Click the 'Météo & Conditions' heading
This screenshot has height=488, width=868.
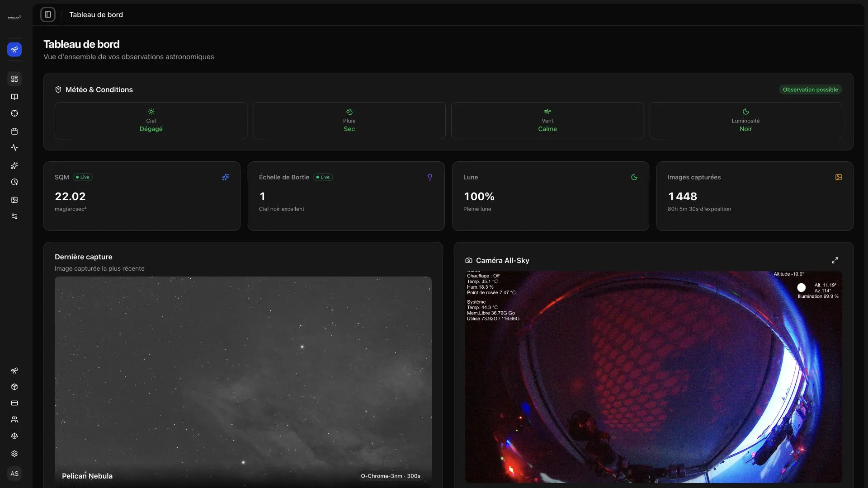tap(99, 89)
